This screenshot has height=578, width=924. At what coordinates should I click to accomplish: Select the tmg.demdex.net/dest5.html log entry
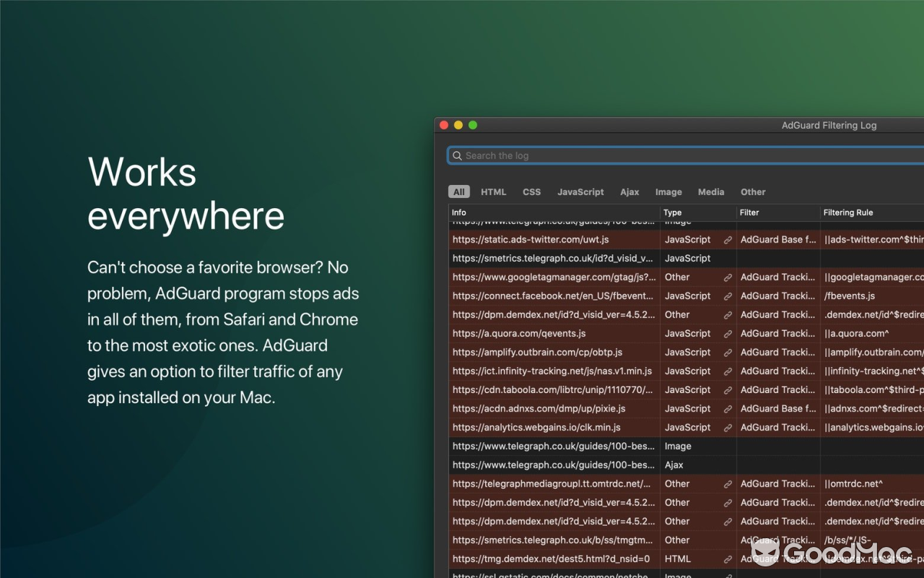coord(549,558)
